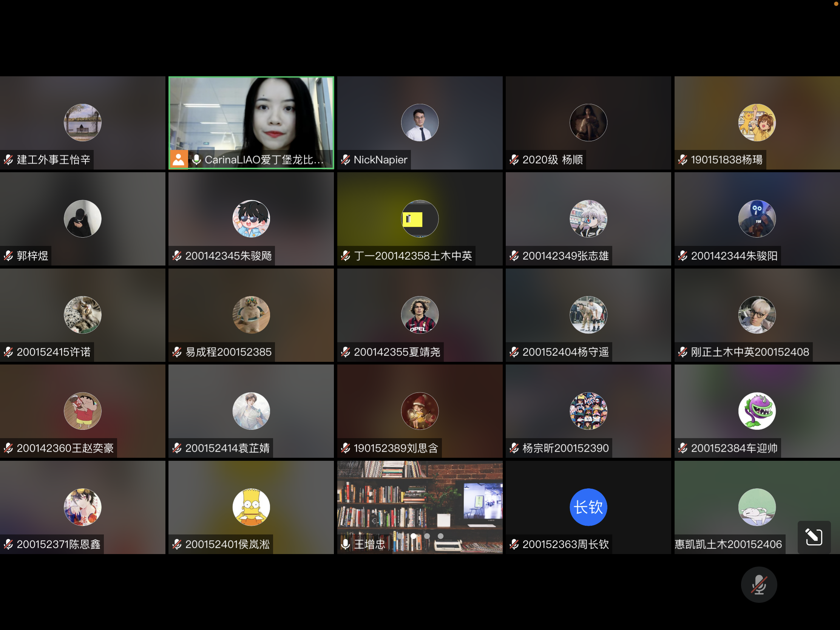840x630 pixels.
Task: Click muted mic icon beside 郭梓煜
Action: tap(8, 256)
